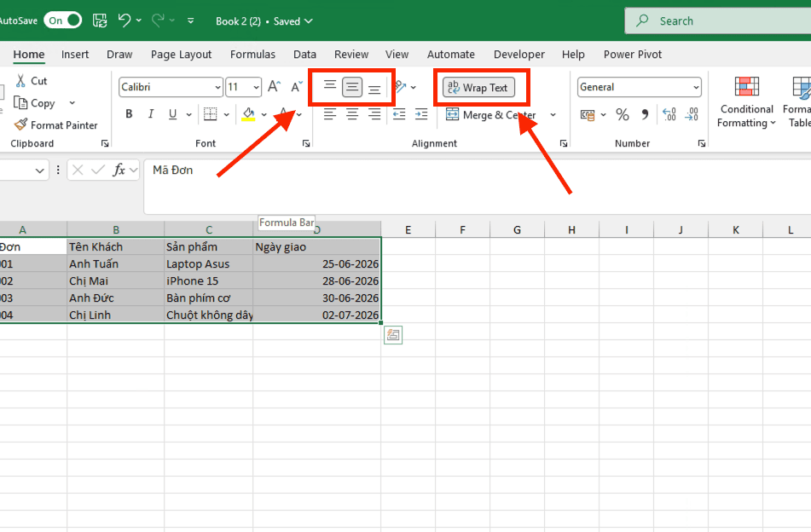Expand the Copy options arrow
The height and width of the screenshot is (532, 811).
click(x=72, y=103)
